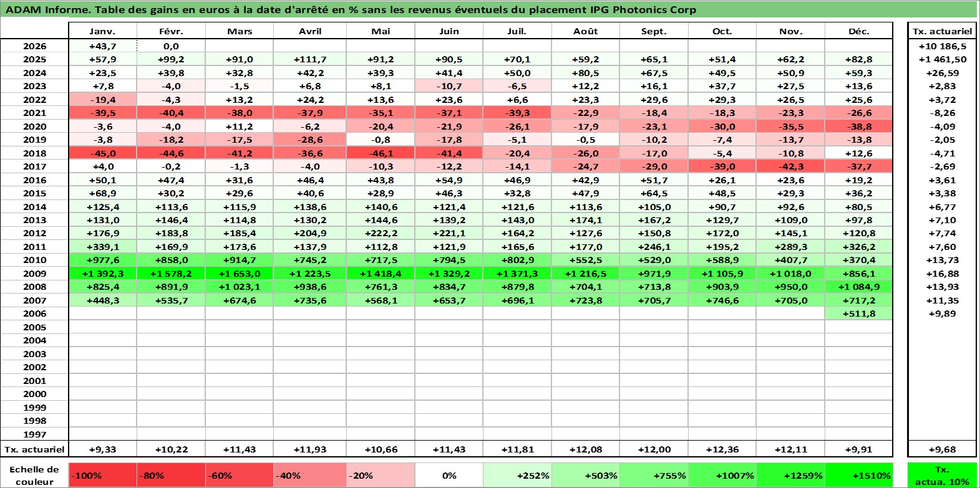Click October 2018 value -5,4
Screen dimensions: 980x488
pos(722,153)
